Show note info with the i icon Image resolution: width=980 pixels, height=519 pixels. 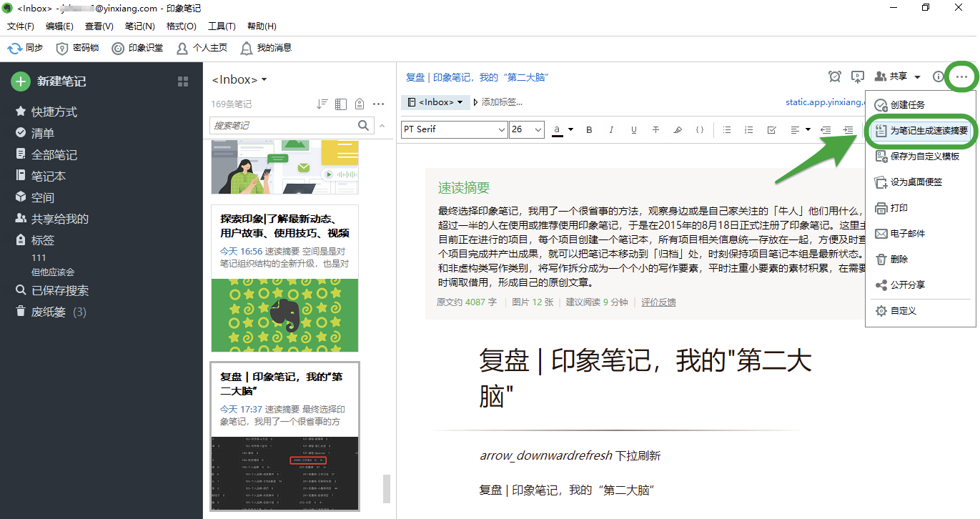tap(938, 76)
